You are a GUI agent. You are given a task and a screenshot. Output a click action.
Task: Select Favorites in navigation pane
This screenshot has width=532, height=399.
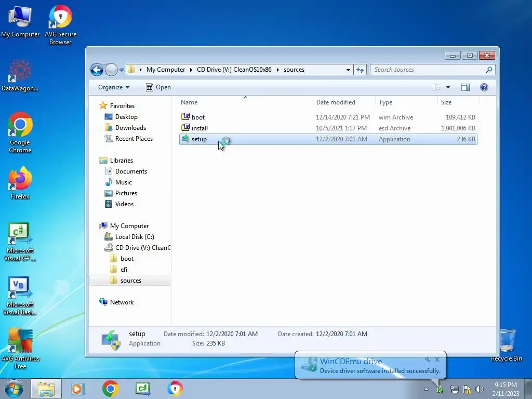click(122, 106)
